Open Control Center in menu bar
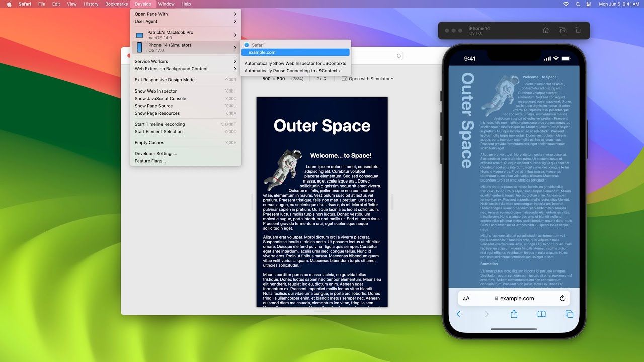 tap(589, 4)
